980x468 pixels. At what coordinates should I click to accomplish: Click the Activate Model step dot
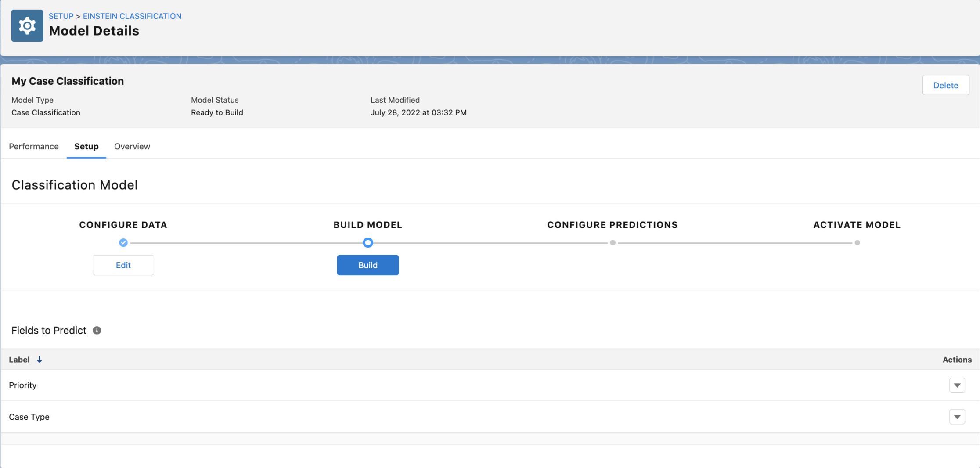coord(857,243)
